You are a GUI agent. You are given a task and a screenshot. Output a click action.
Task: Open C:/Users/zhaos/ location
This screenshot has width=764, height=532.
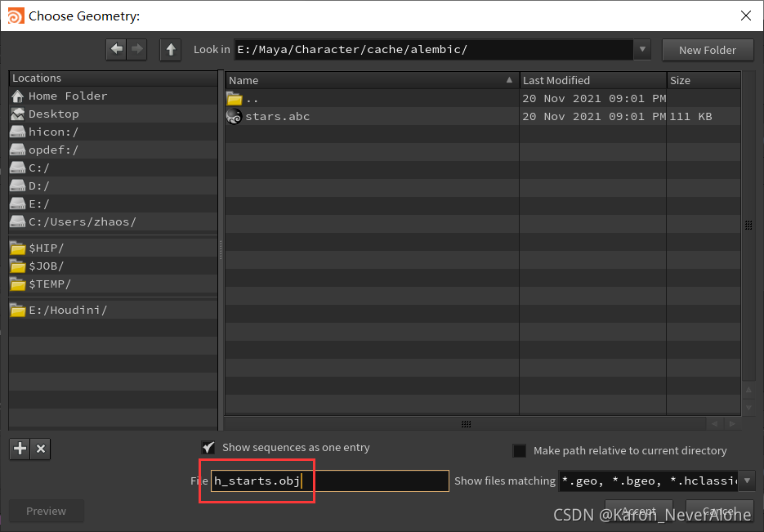click(113, 222)
